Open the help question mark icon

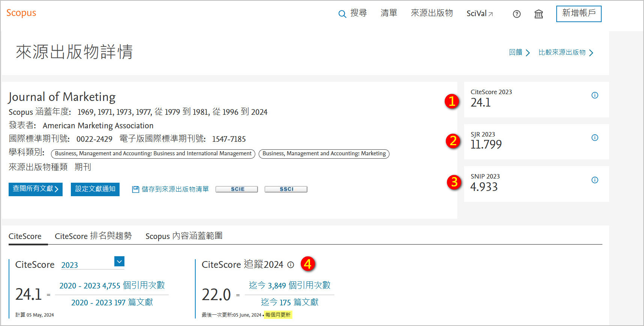[x=517, y=14]
